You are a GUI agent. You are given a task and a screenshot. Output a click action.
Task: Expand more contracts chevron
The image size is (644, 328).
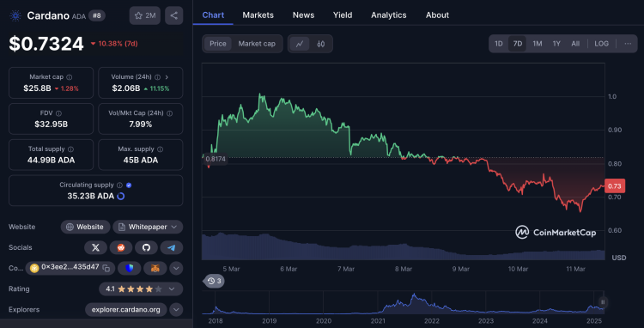(x=176, y=268)
